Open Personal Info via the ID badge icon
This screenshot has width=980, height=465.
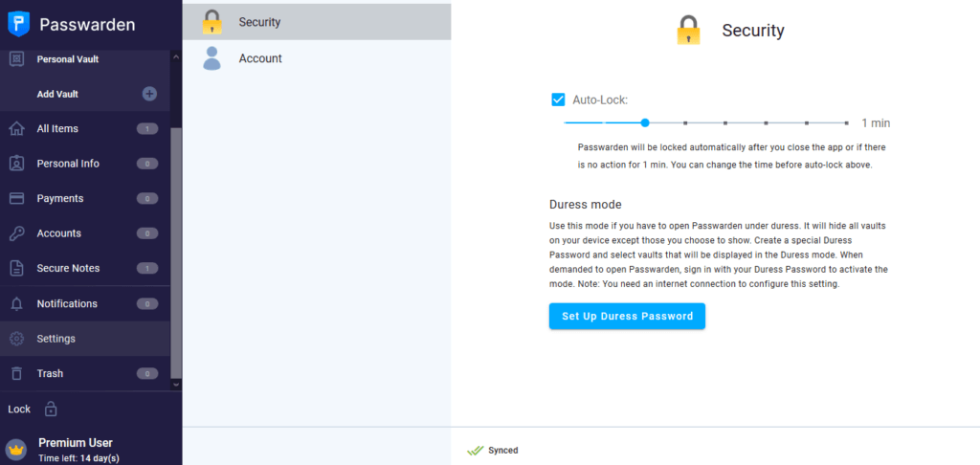[17, 164]
